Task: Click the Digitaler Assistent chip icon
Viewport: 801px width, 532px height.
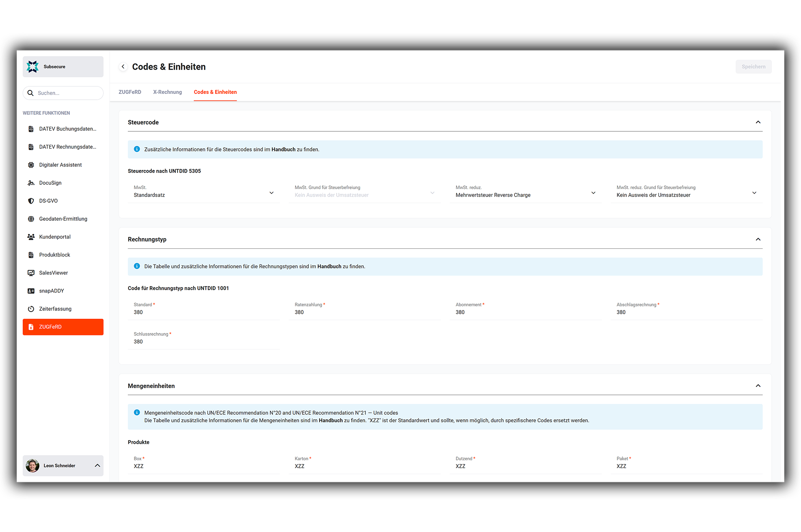Action: tap(31, 165)
